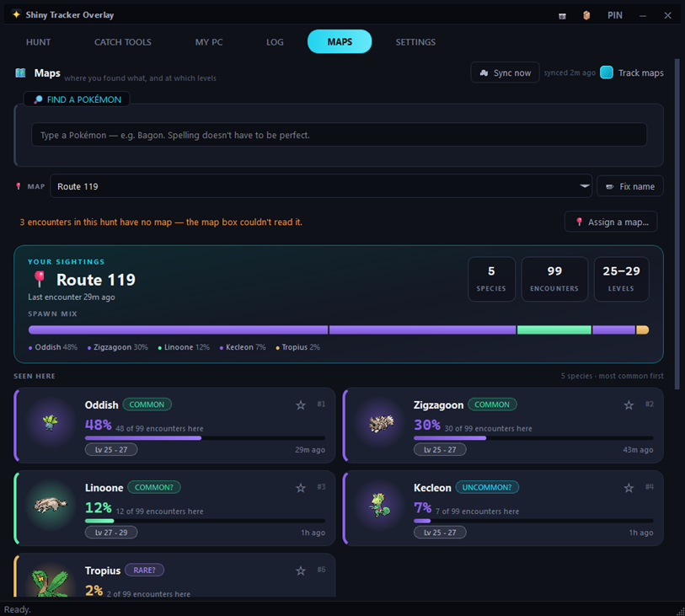Star the Tropius entry
Viewport: 685px width, 616px height.
pos(301,570)
